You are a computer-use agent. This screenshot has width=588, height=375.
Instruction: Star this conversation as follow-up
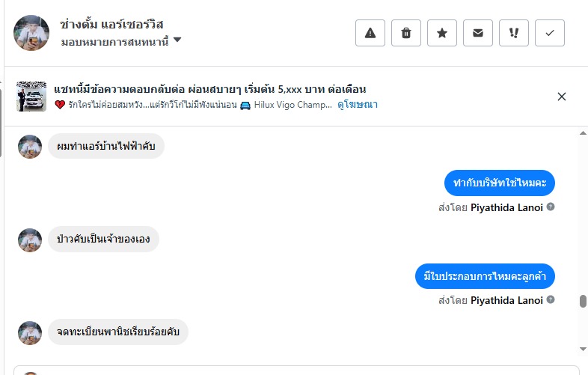click(441, 33)
